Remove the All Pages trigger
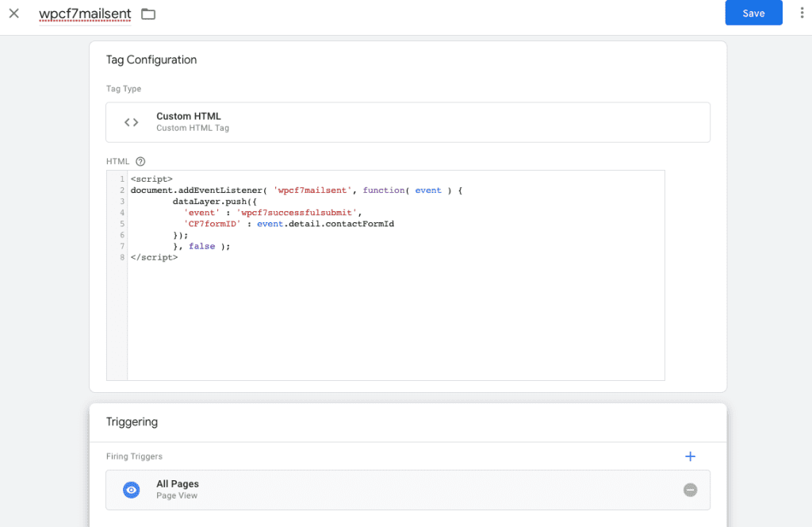The image size is (812, 527). click(x=691, y=490)
